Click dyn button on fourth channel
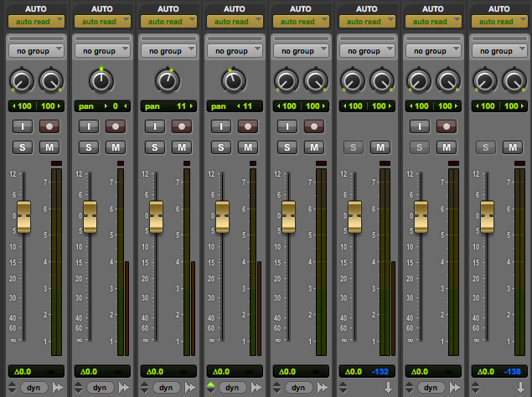This screenshot has height=397, width=532. pos(232,388)
